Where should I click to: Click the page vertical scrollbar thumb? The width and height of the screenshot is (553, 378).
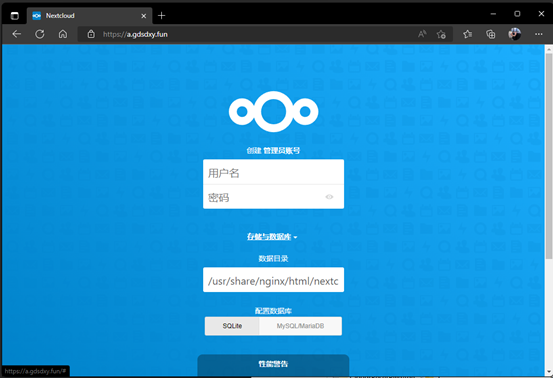pyautogui.click(x=549, y=156)
